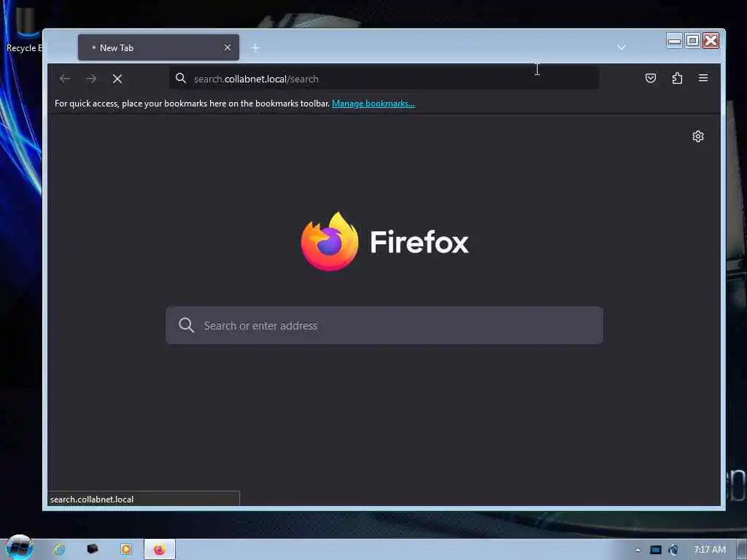The width and height of the screenshot is (747, 560).
Task: Close the New Tab tab
Action: pos(228,47)
